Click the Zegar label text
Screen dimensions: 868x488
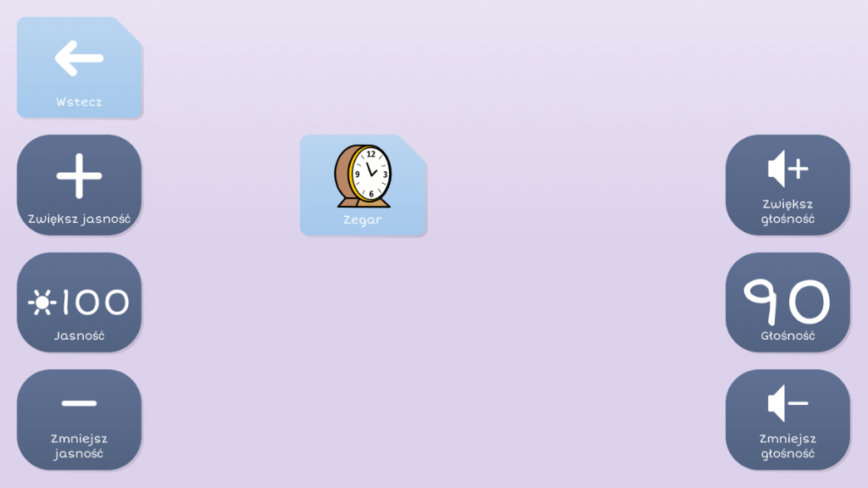363,219
